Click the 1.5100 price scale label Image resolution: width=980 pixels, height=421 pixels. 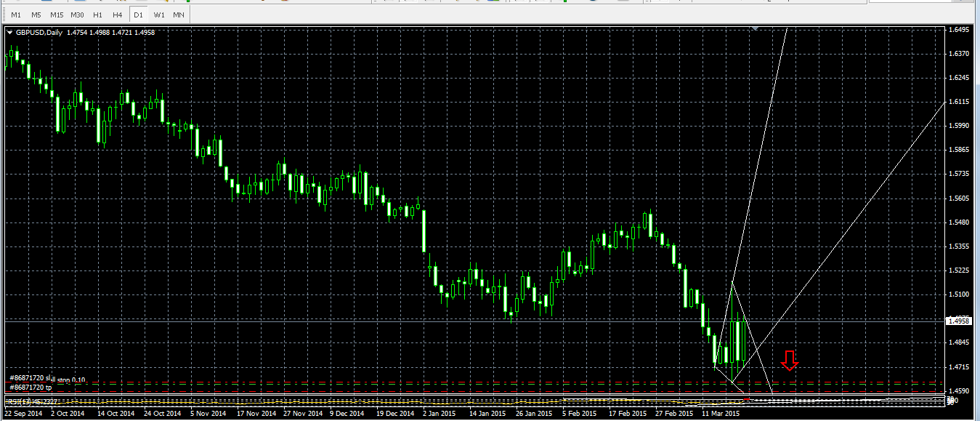[x=959, y=294]
